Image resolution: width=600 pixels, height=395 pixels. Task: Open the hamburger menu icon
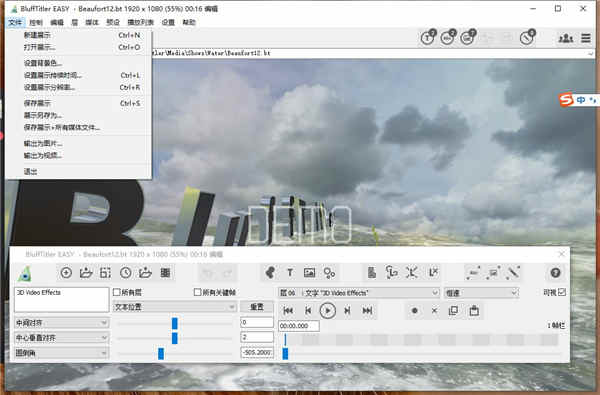point(585,38)
